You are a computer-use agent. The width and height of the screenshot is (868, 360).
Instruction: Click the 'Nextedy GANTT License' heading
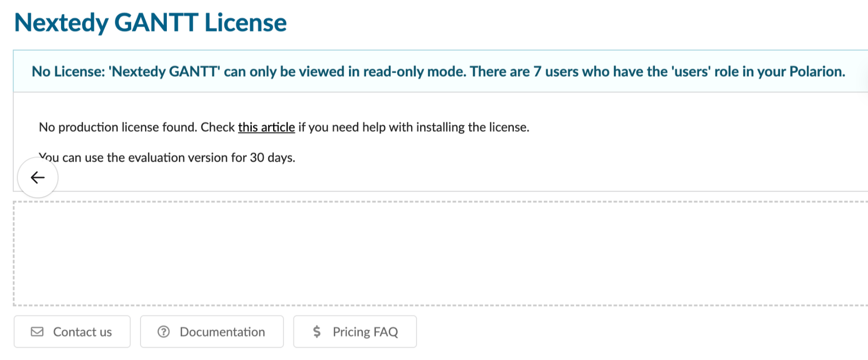150,23
